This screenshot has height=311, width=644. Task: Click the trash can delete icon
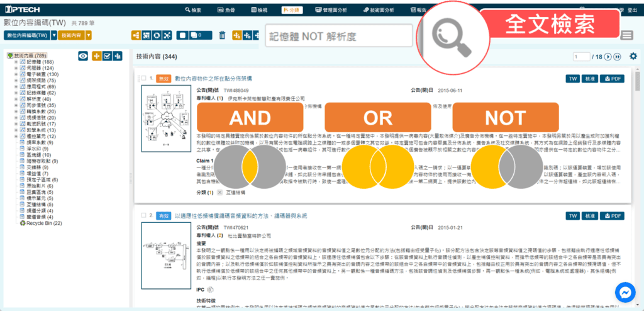point(221,35)
